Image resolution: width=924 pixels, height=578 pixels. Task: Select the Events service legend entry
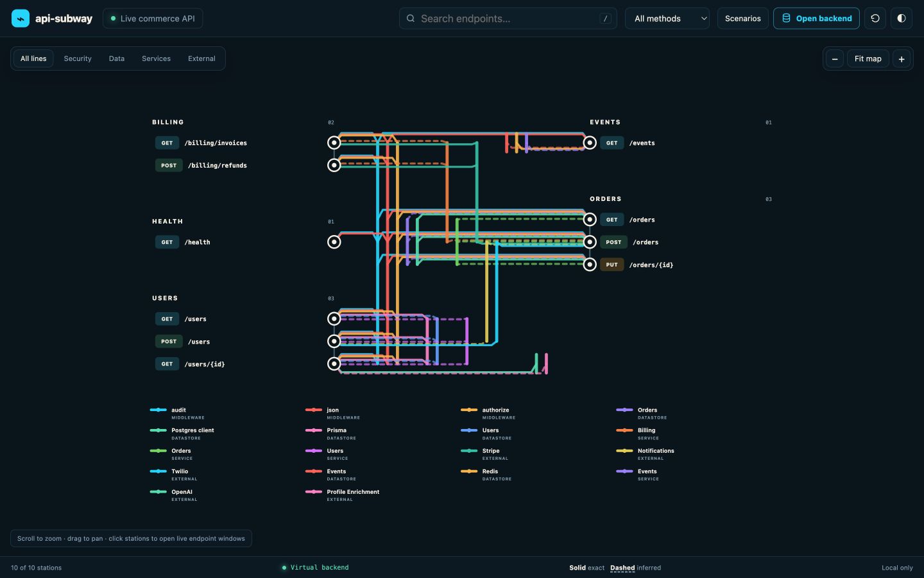638,475
